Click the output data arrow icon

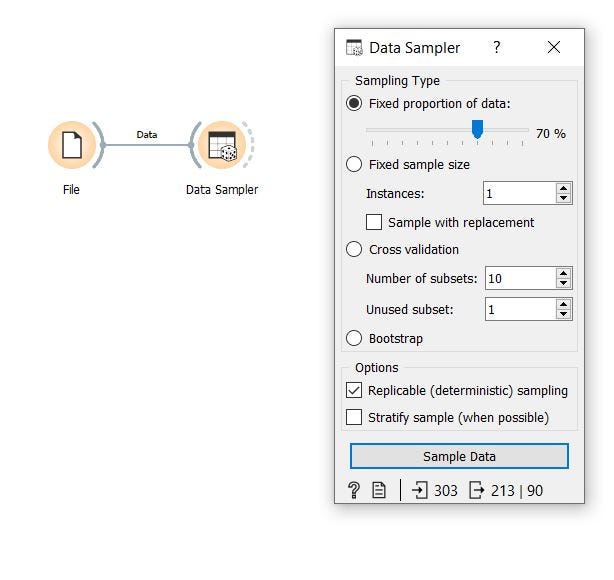pyautogui.click(x=477, y=490)
